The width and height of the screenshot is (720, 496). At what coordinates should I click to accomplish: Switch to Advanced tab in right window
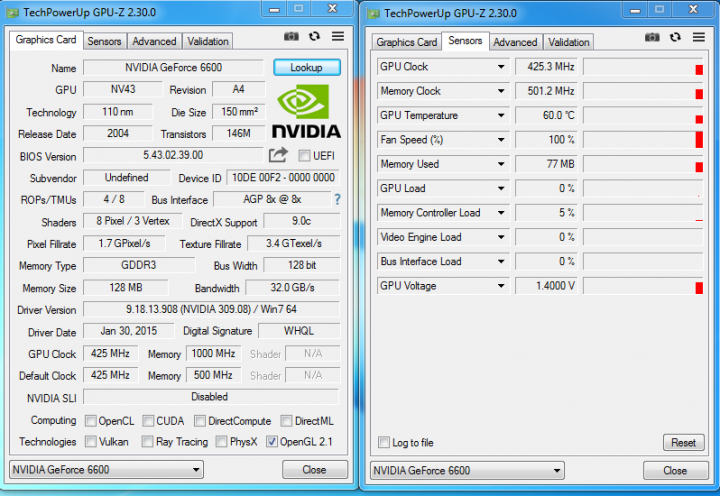(515, 42)
